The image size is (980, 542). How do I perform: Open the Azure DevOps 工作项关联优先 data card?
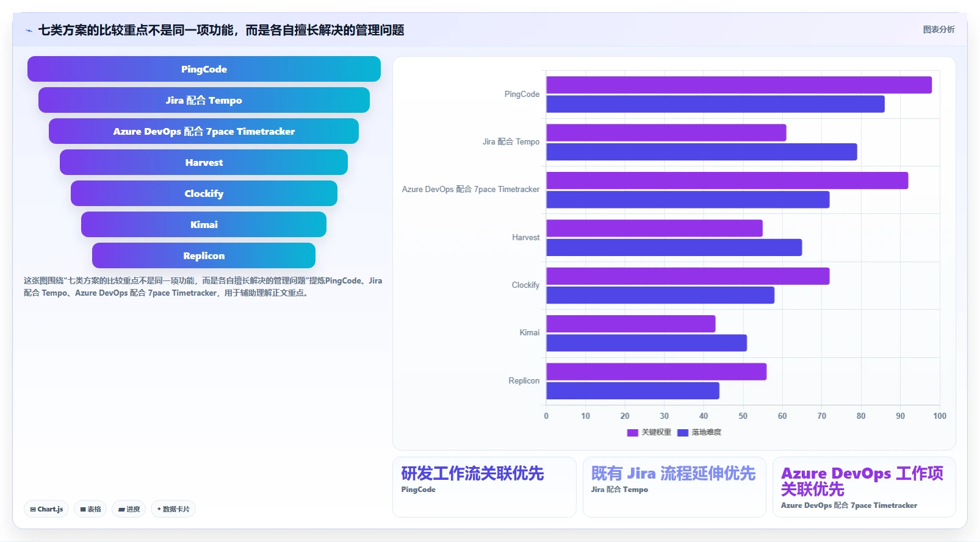point(864,487)
